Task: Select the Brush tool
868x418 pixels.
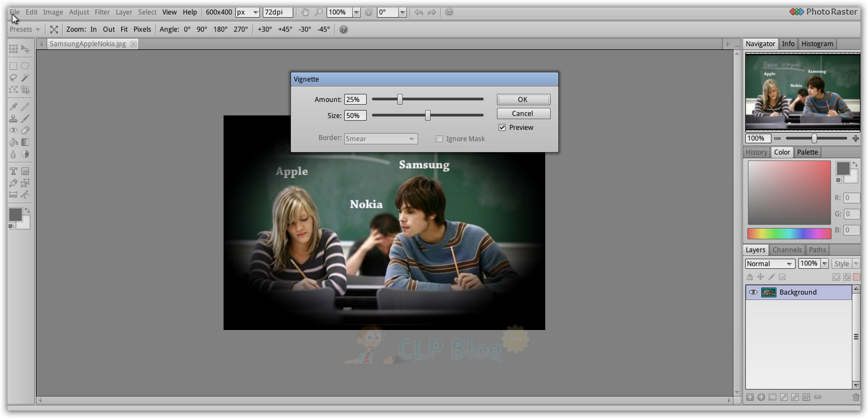Action: [25, 118]
